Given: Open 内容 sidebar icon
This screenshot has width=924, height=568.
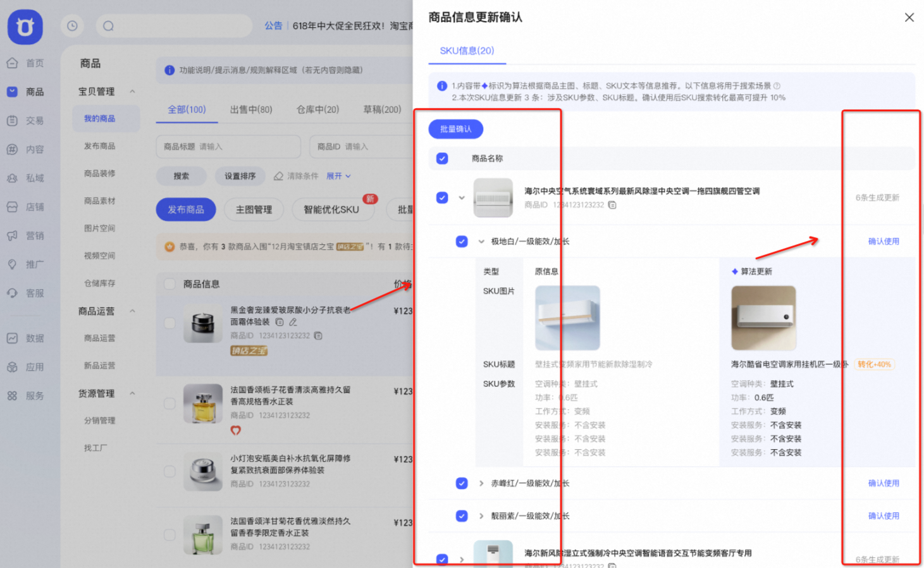Looking at the screenshot, I should coord(12,149).
